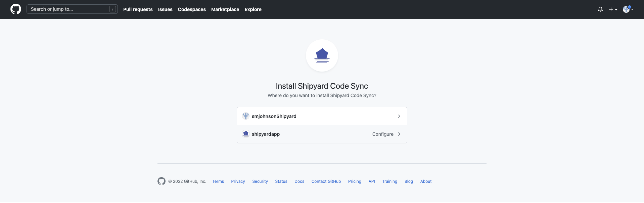
Task: Click the © 2022 GitHub, Inc. text
Action: pyautogui.click(x=187, y=181)
